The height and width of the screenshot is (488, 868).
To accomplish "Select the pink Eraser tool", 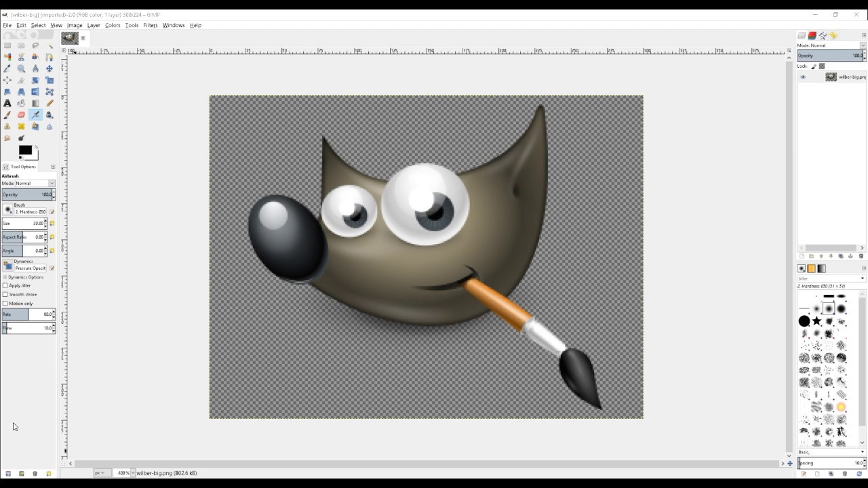I will [x=21, y=115].
